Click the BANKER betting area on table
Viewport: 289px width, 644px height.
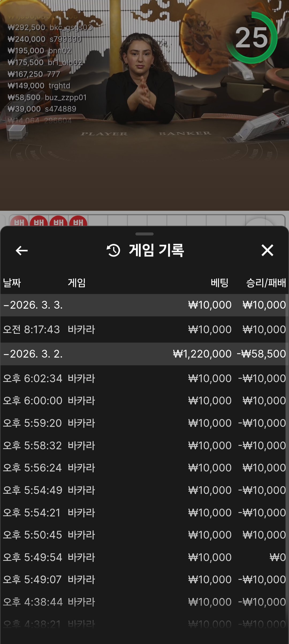pyautogui.click(x=185, y=133)
